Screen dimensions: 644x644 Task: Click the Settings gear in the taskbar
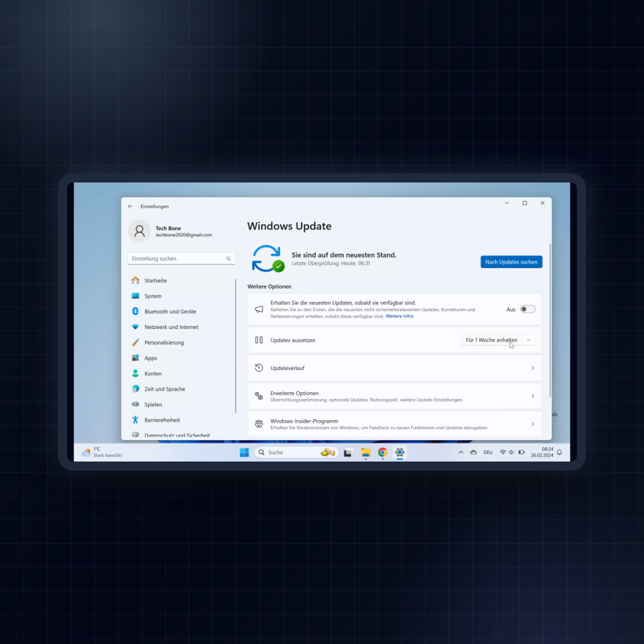pos(400,452)
